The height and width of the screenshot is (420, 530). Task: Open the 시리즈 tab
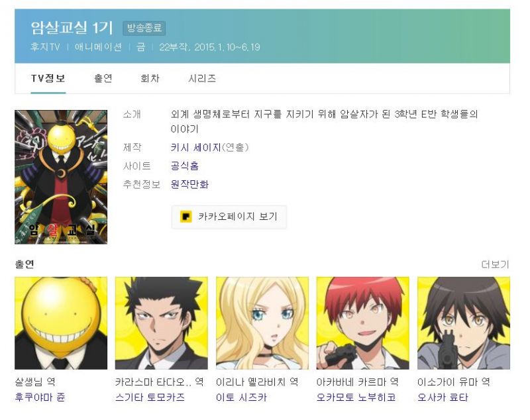[202, 78]
